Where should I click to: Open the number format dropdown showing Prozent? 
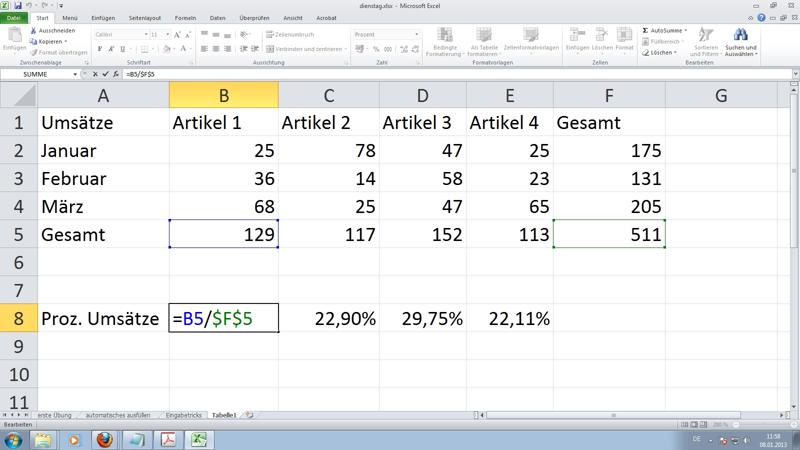point(417,35)
